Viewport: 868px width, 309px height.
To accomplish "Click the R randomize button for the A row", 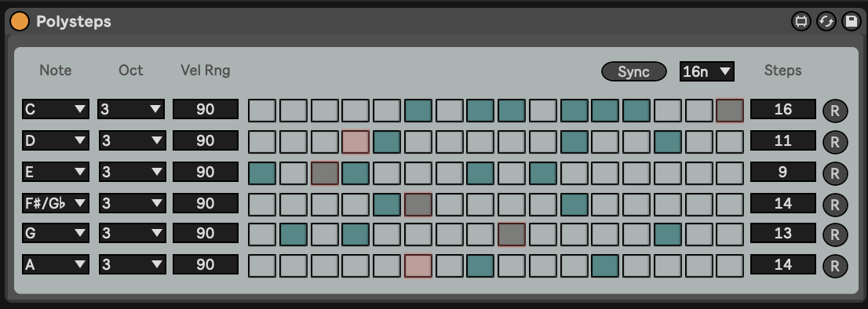I will point(835,267).
